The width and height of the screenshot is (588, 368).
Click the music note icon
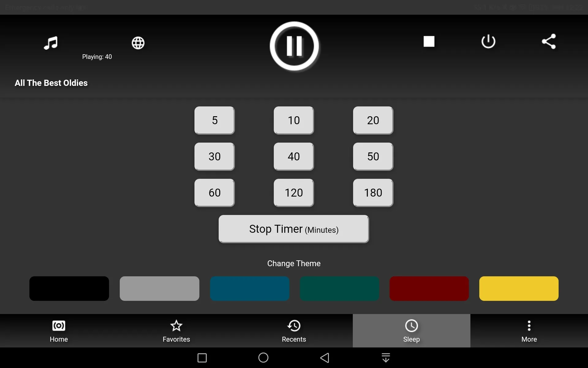tap(51, 42)
